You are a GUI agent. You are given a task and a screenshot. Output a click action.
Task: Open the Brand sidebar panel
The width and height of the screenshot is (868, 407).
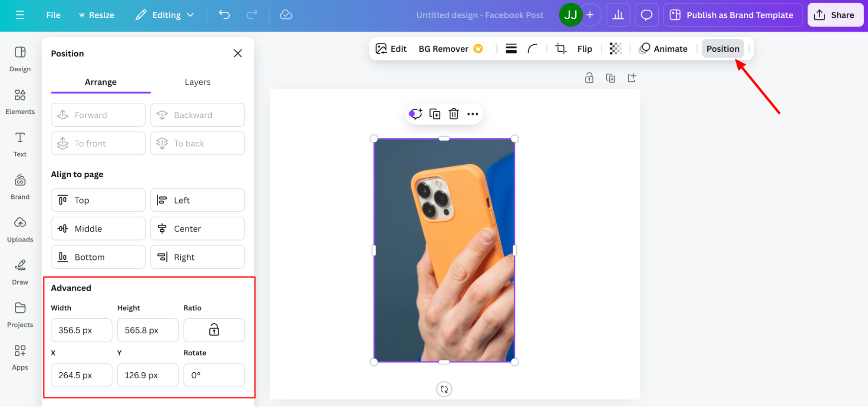click(20, 187)
